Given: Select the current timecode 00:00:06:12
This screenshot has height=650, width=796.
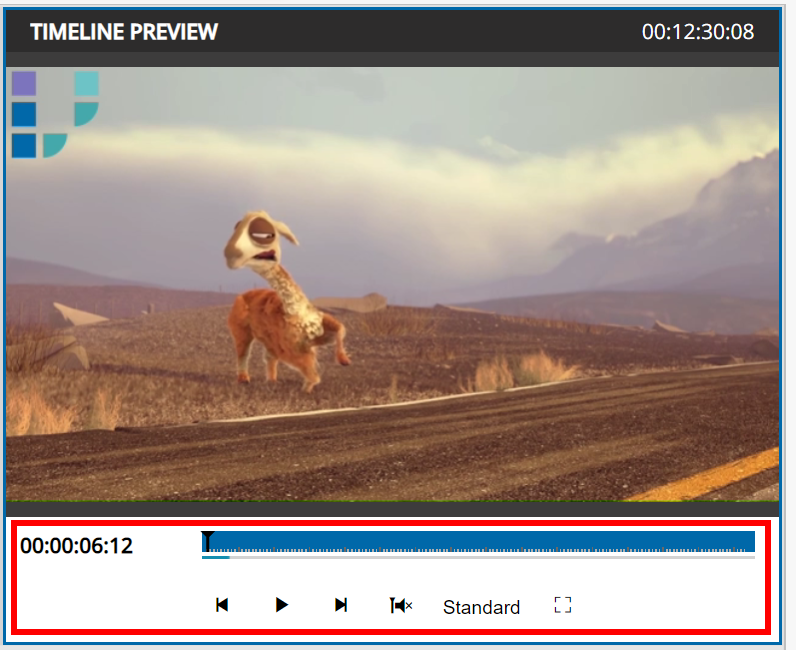Looking at the screenshot, I should [x=77, y=546].
